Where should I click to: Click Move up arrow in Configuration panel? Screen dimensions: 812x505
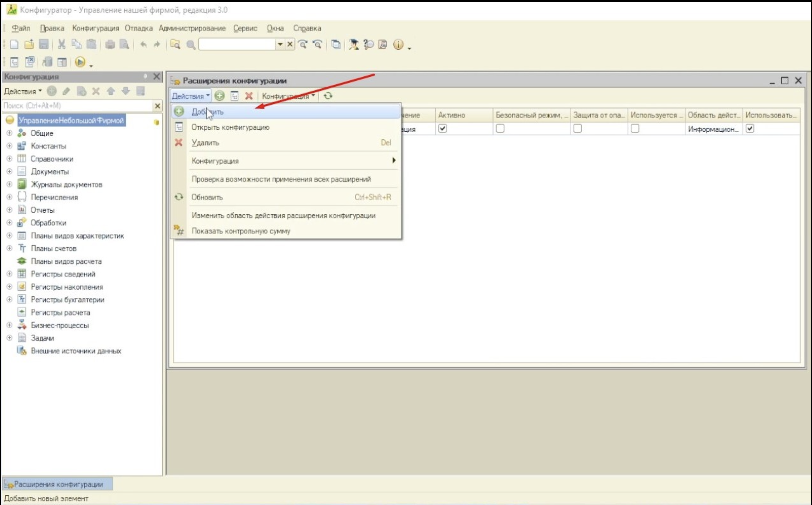111,91
